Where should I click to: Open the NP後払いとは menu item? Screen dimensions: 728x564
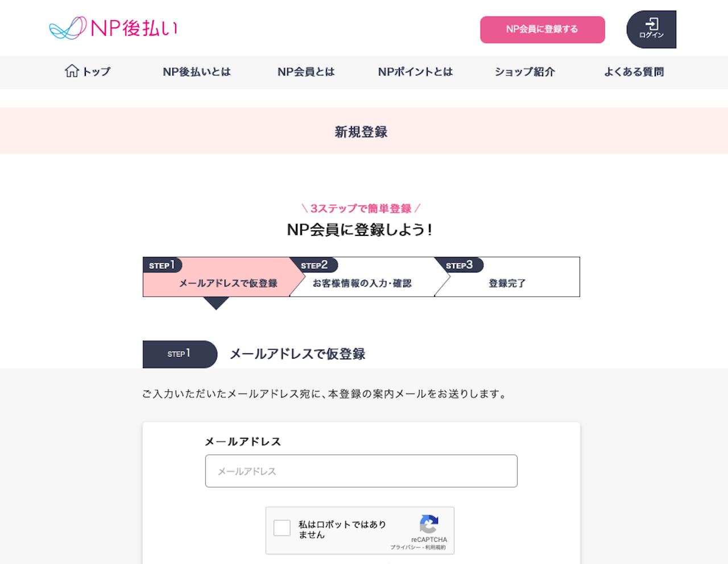click(197, 72)
